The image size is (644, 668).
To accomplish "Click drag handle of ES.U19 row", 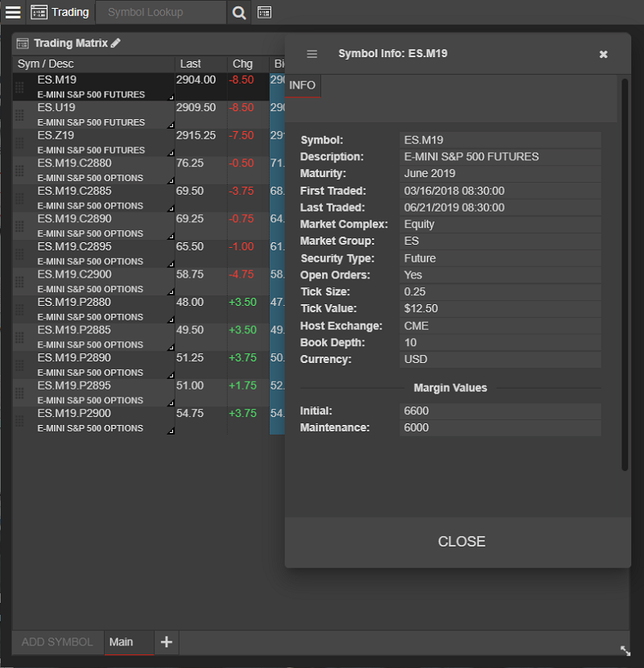I will 19,114.
